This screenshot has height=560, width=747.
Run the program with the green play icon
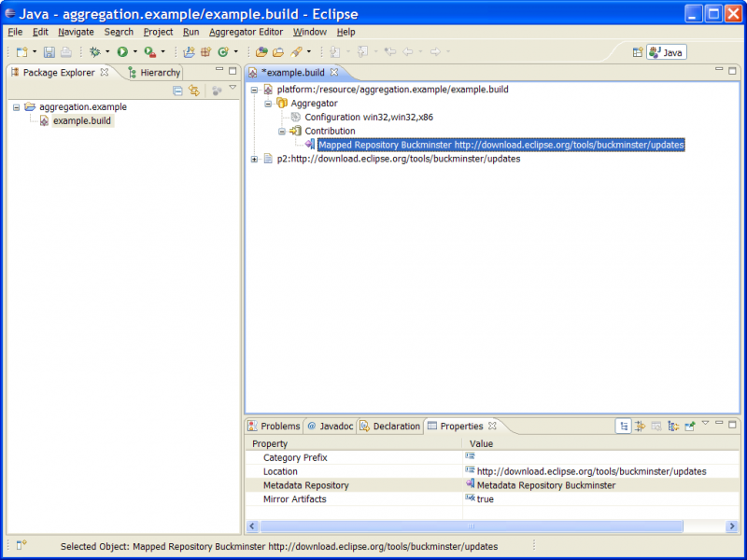[122, 52]
